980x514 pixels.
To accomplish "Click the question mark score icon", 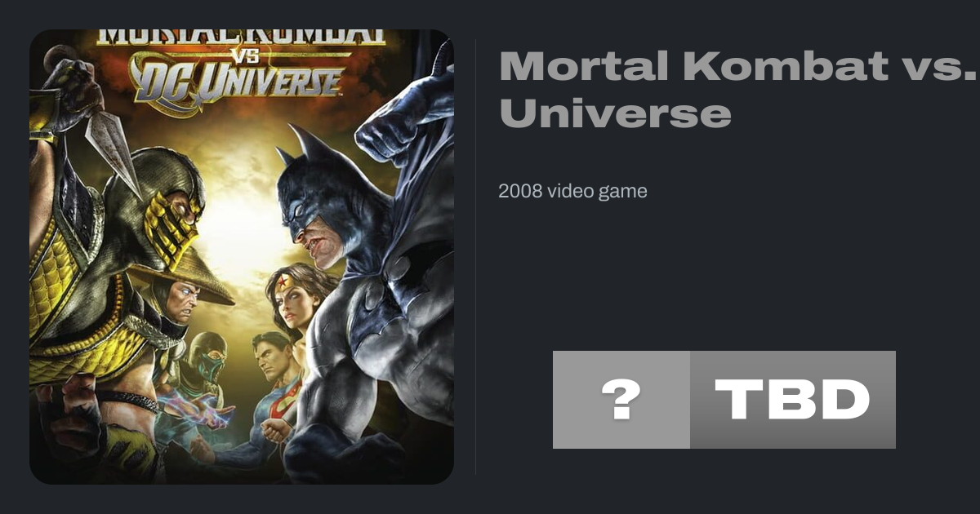I will [621, 400].
